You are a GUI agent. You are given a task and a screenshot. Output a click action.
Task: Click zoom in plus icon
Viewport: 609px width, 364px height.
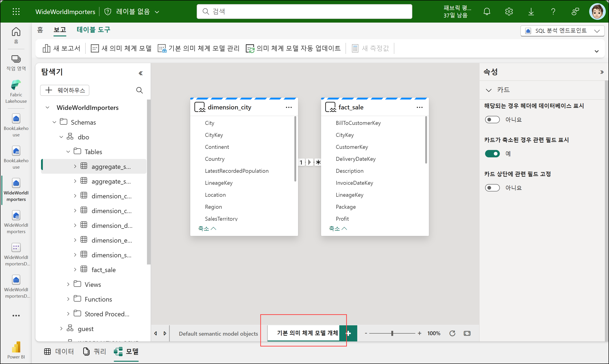click(419, 333)
